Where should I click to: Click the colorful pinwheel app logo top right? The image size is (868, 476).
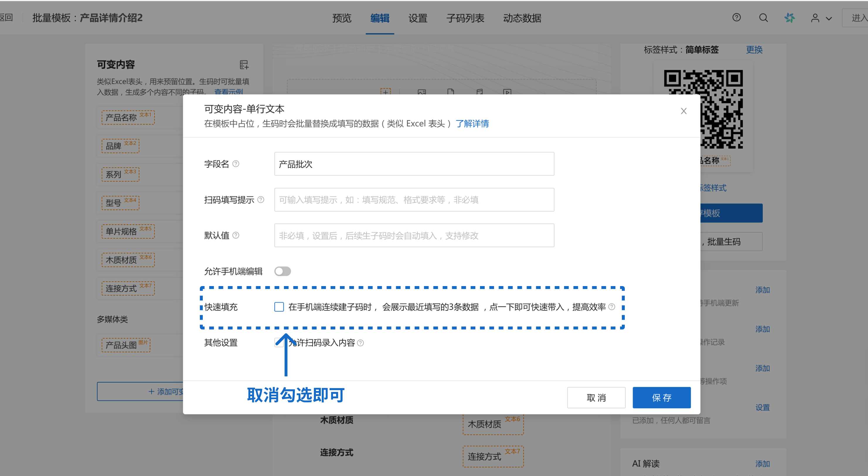coord(790,18)
